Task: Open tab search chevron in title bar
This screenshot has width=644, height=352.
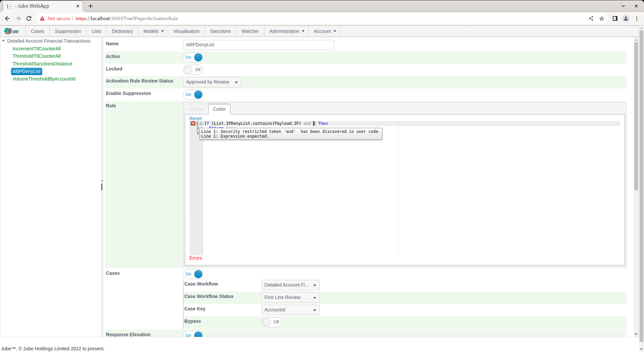Action: point(623,6)
